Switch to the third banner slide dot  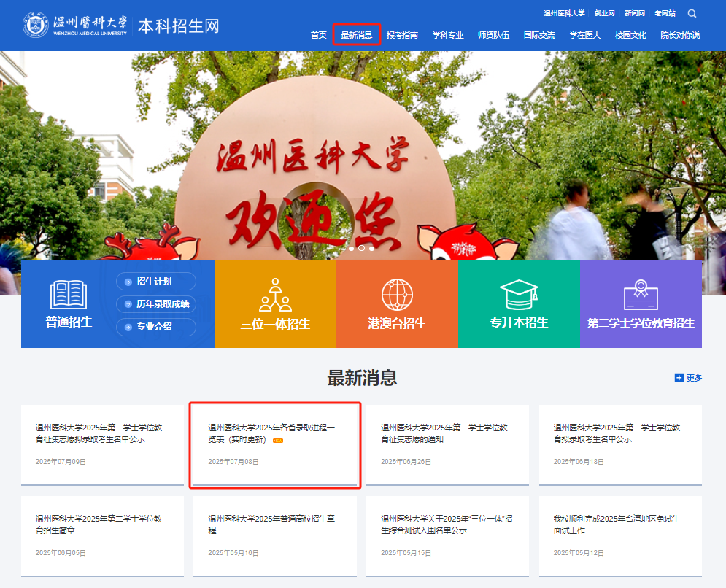click(371, 248)
